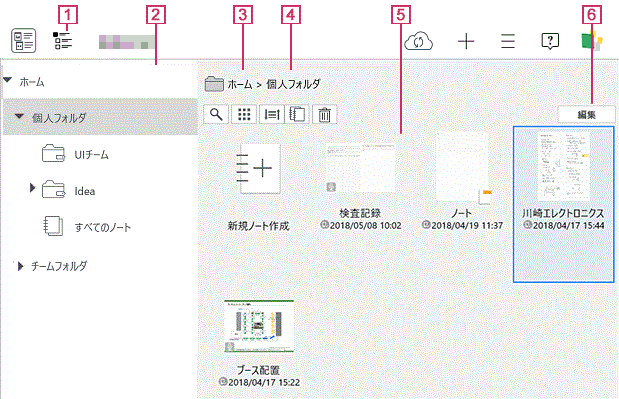The image size is (619, 399).
Task: Select the 検査記録 note thumbnail
Action: (360, 168)
